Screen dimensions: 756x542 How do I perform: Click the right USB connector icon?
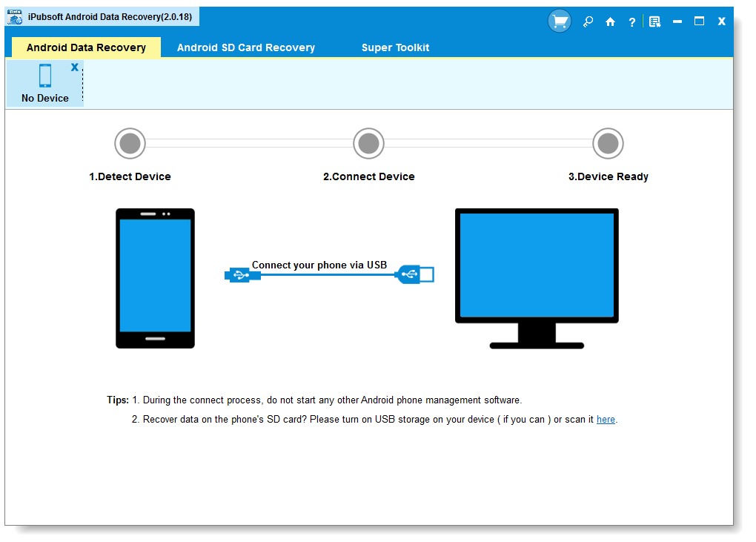[x=414, y=274]
